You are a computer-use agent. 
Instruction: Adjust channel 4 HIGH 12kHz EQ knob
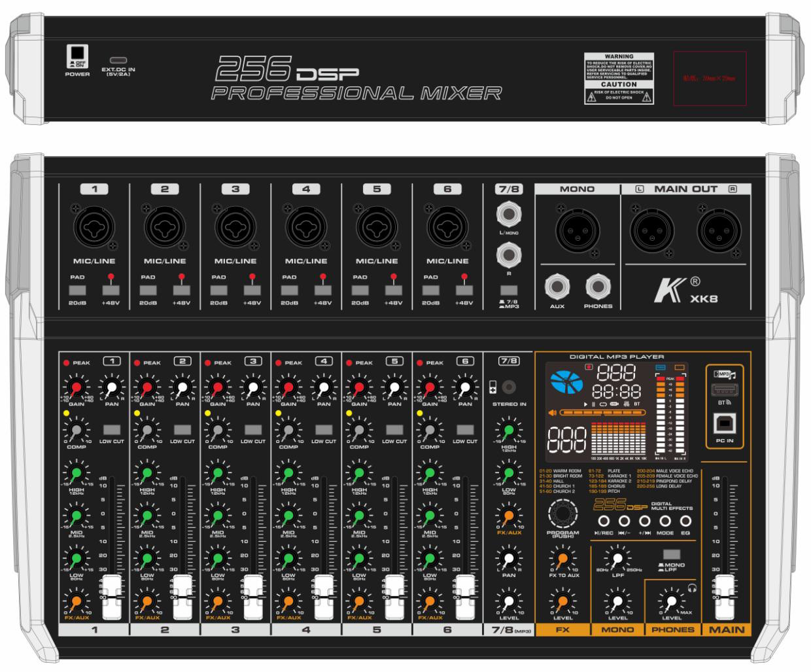(288, 473)
